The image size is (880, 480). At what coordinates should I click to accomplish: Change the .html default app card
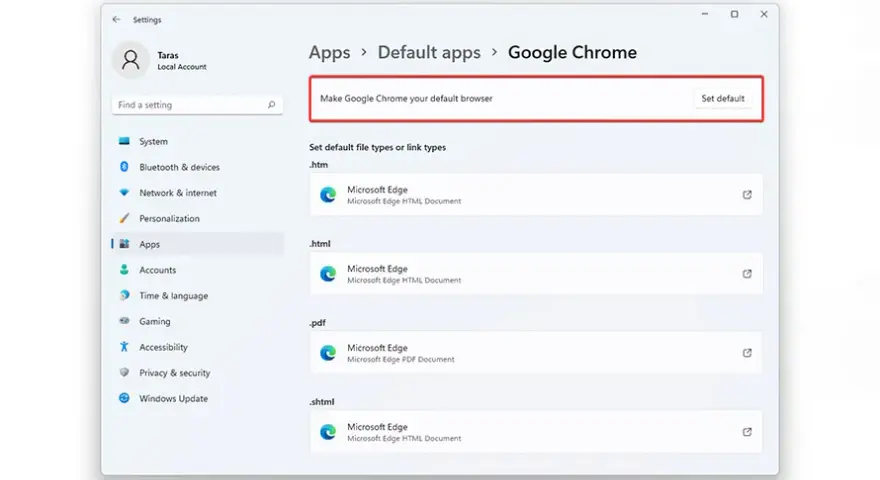click(536, 274)
